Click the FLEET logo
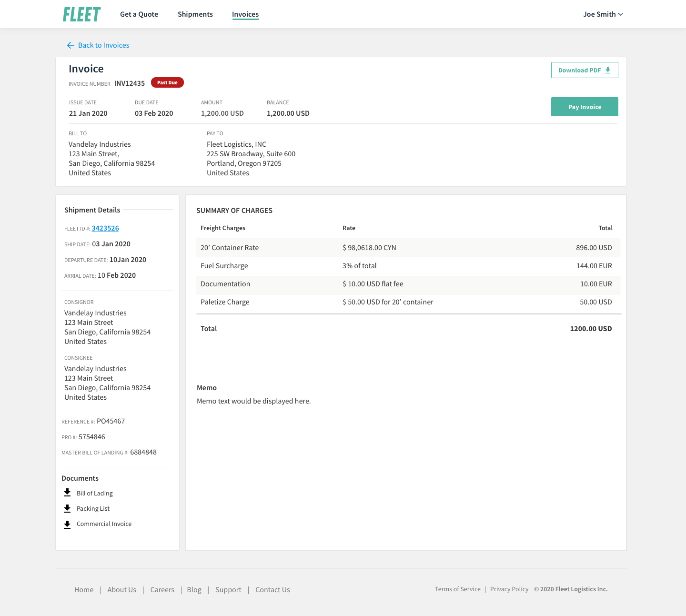 81,14
